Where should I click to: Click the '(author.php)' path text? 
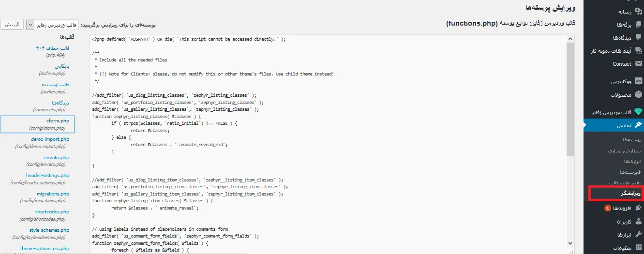click(x=53, y=92)
